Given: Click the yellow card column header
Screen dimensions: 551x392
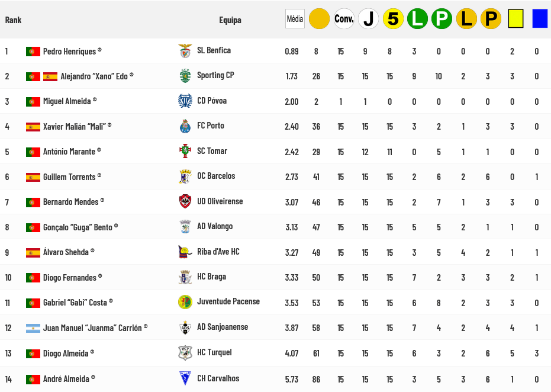Looking at the screenshot, I should [x=515, y=19].
